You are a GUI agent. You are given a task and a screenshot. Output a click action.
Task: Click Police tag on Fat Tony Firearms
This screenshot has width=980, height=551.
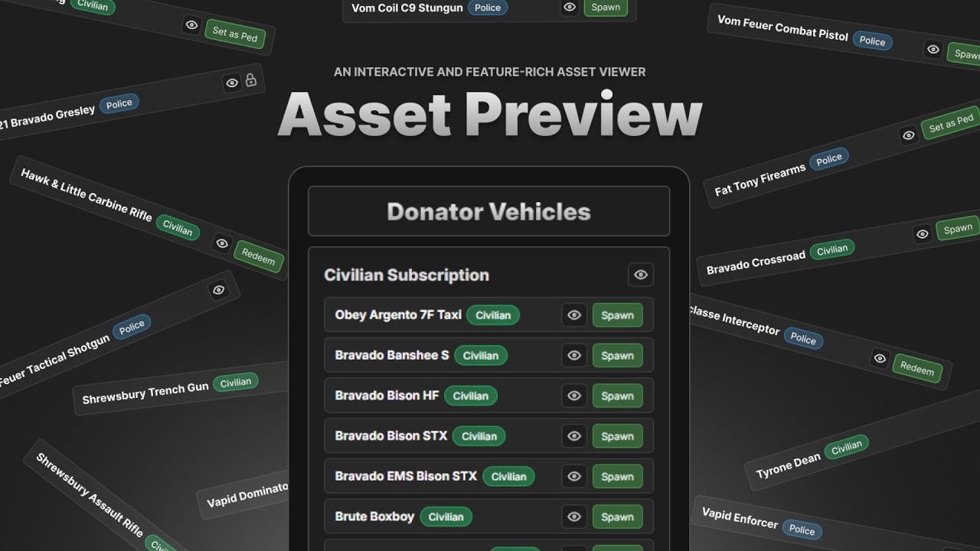click(x=829, y=159)
